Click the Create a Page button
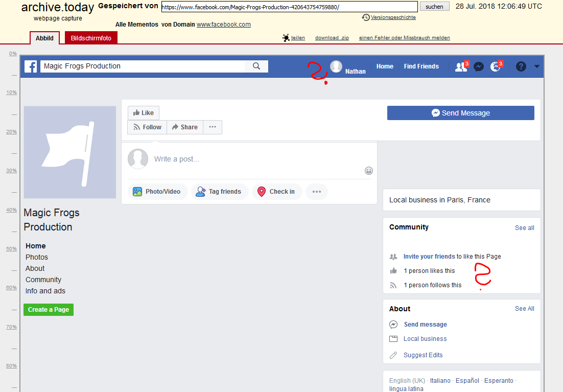This screenshot has height=392, width=563. 49,310
